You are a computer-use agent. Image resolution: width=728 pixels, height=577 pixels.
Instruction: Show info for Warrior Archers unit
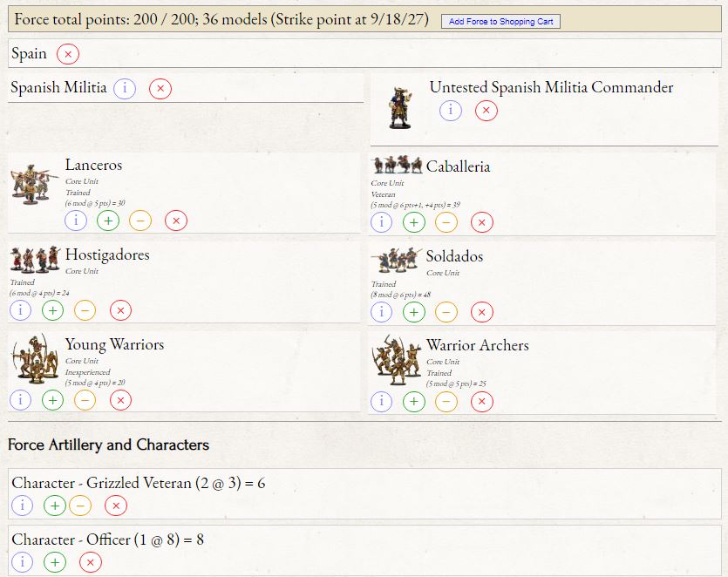pyautogui.click(x=382, y=402)
